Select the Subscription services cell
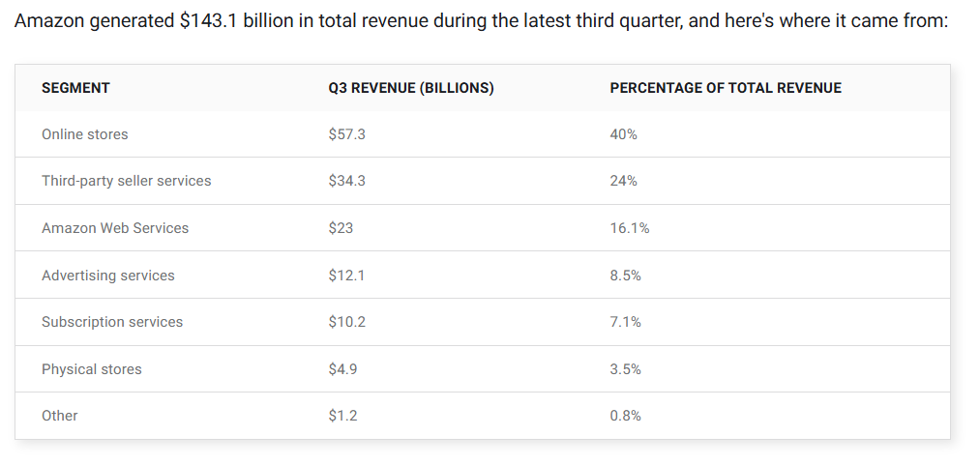980x465 pixels. tap(112, 322)
